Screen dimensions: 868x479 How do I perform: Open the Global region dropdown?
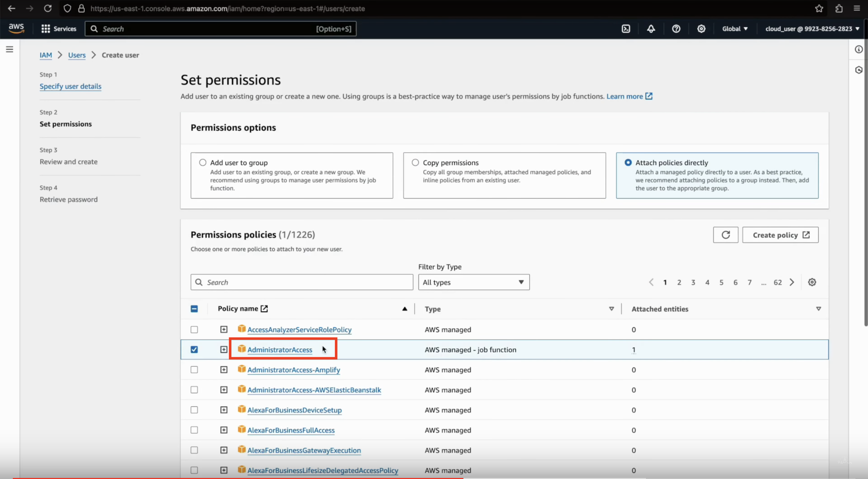pos(734,29)
